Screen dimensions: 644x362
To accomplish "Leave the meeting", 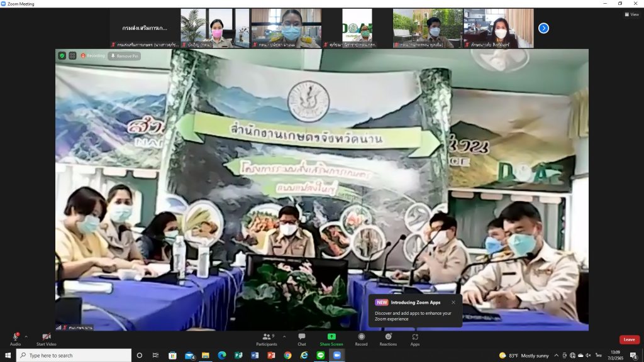I will pyautogui.click(x=629, y=339).
